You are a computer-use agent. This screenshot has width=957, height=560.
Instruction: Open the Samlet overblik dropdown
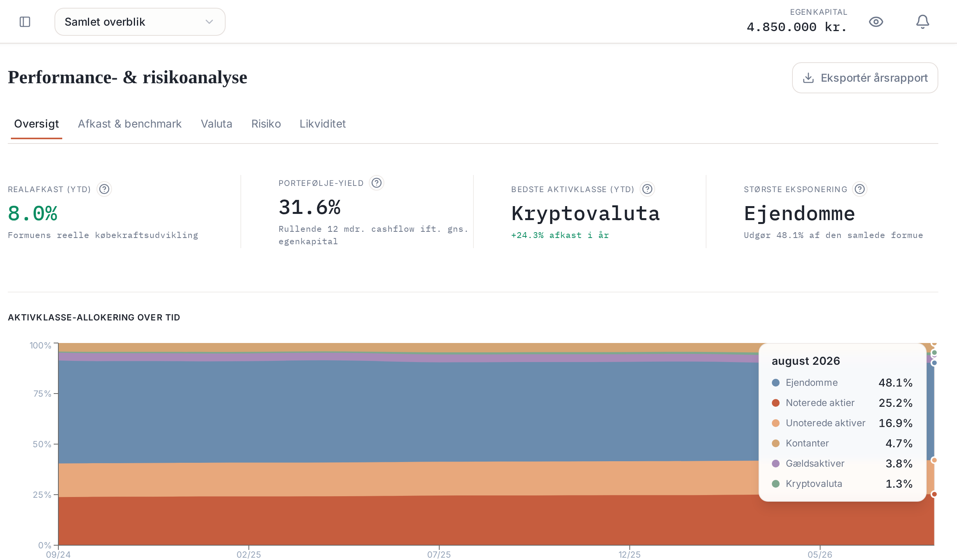[140, 22]
